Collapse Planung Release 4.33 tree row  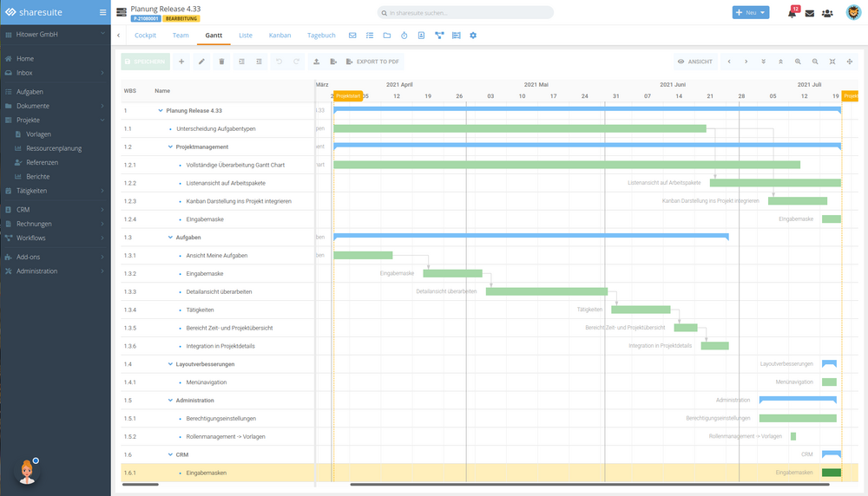[161, 111]
